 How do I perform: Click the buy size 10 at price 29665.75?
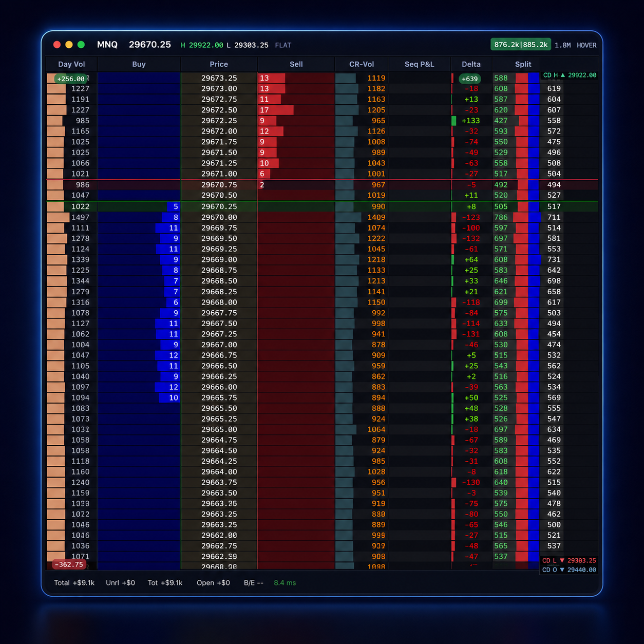[x=174, y=398]
